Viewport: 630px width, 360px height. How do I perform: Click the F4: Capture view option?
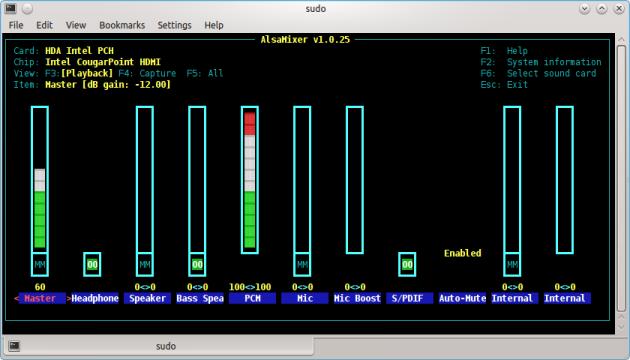(x=147, y=74)
